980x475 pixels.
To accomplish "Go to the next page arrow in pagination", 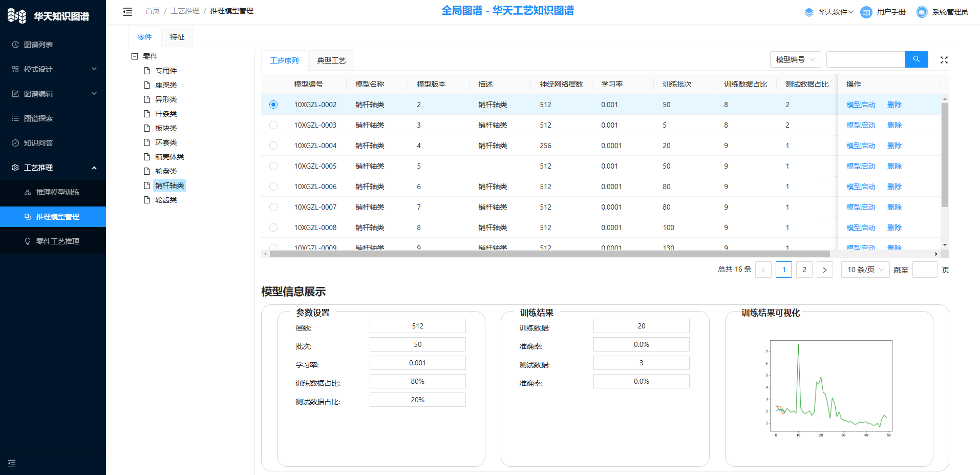I will pyautogui.click(x=824, y=270).
